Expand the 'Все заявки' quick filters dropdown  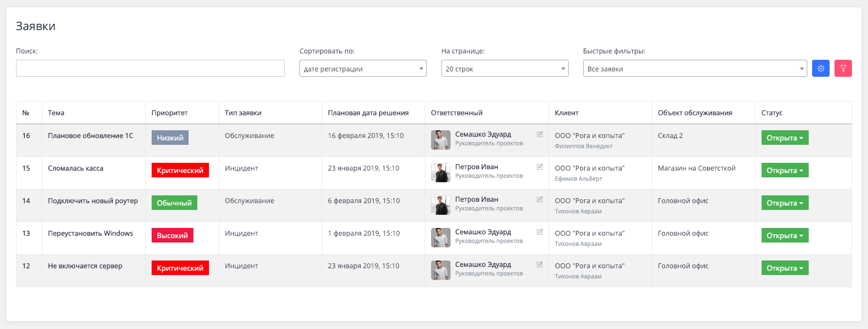[694, 69]
